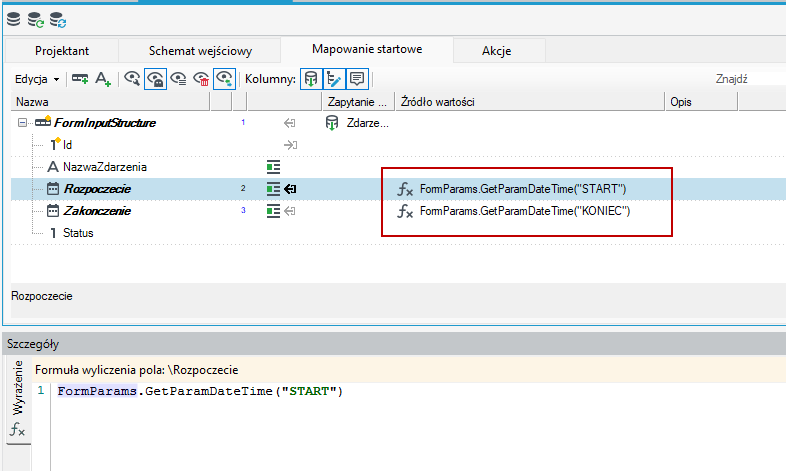The width and height of the screenshot is (786, 471).
Task: Click the Zapytanie column header
Action: 358,102
